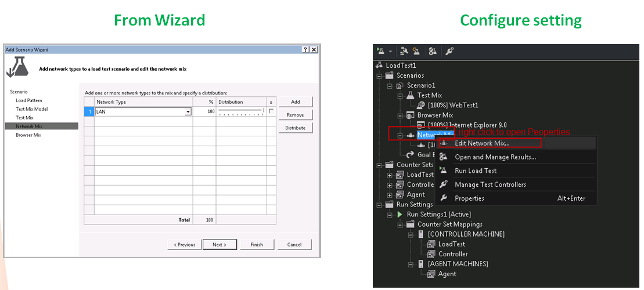The height and width of the screenshot is (290, 644).
Task: Click the wrench icon next to Properties
Action: tap(444, 198)
